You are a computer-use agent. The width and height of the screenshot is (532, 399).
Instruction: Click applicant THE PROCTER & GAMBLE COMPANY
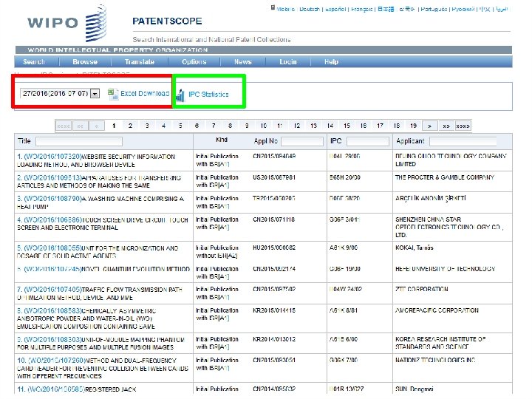click(445, 177)
